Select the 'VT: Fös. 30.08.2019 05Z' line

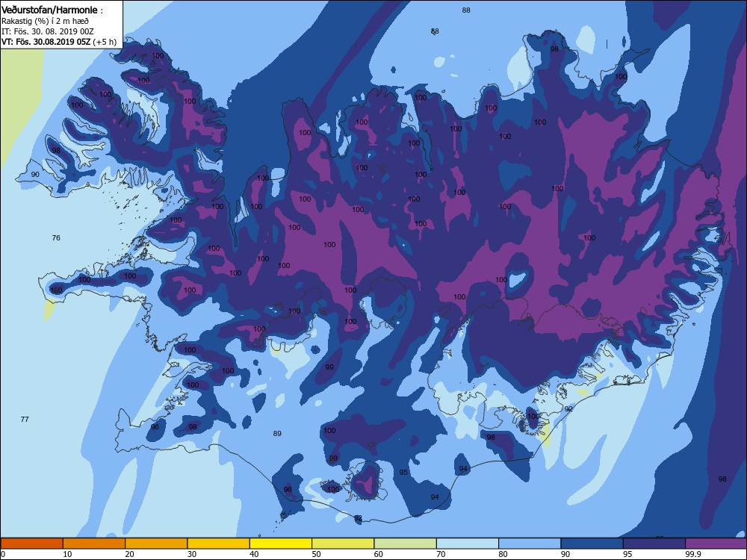tap(46, 42)
